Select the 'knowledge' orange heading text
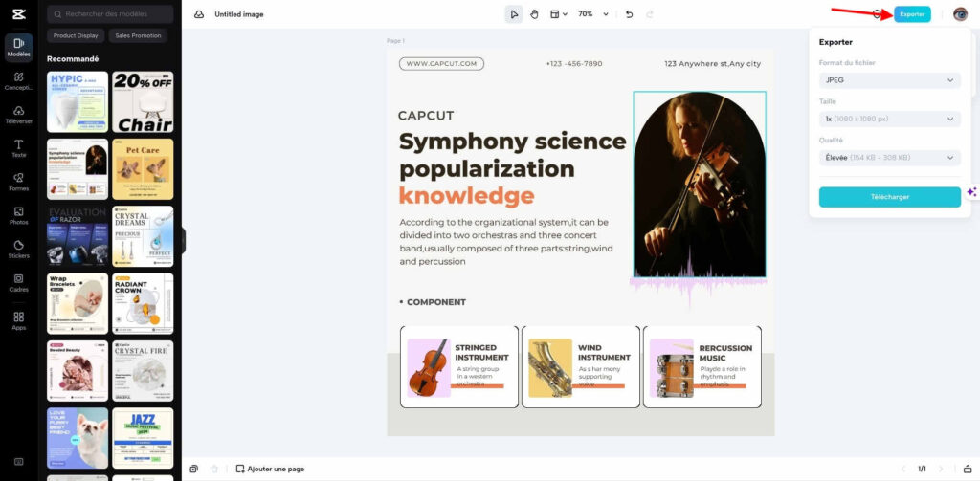 (466, 196)
